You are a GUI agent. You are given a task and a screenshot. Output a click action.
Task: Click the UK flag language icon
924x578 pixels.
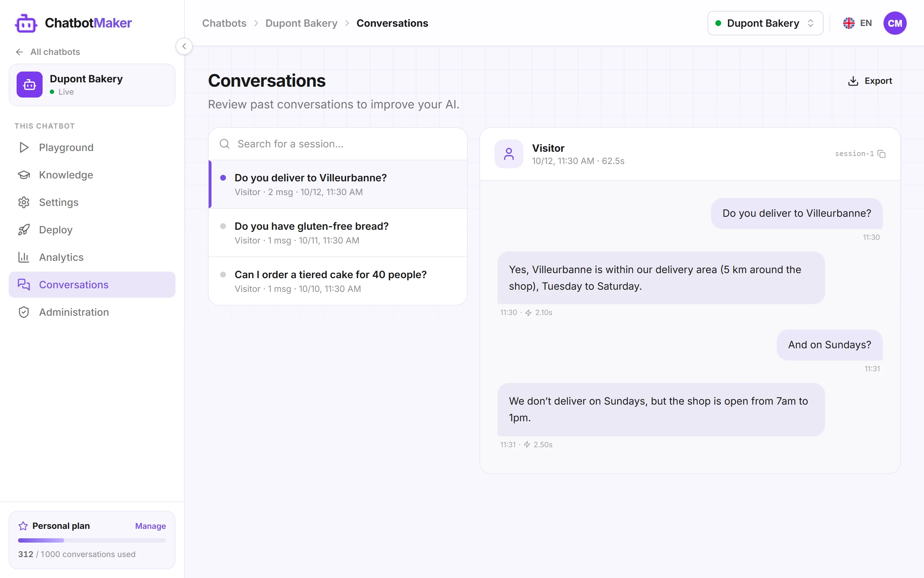click(x=849, y=23)
